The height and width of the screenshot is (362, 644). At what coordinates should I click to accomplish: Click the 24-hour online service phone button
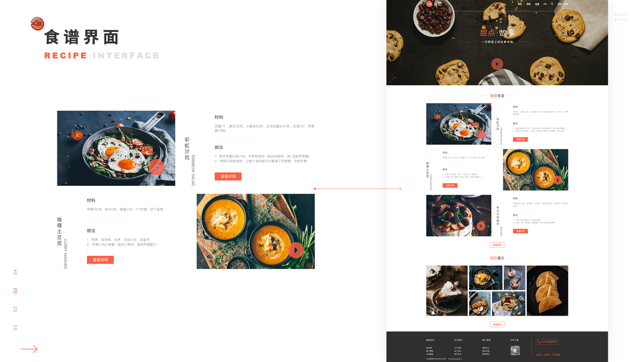coord(547,341)
